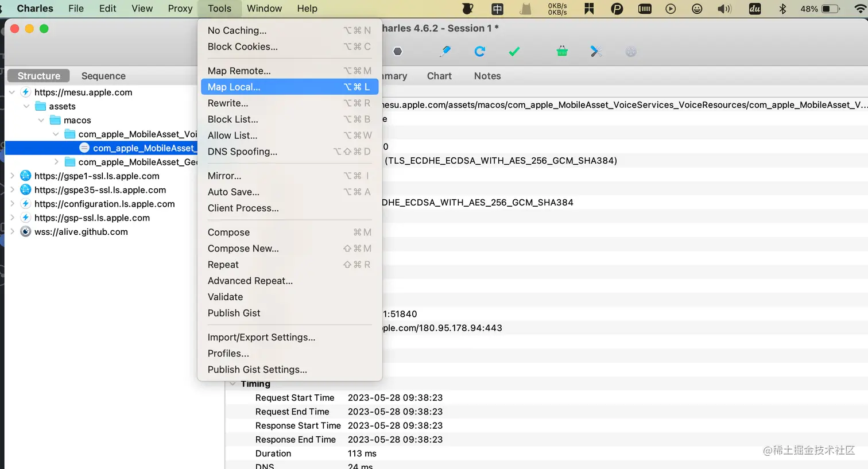
Task: Select the Rewrite... menu item
Action: tap(289, 103)
